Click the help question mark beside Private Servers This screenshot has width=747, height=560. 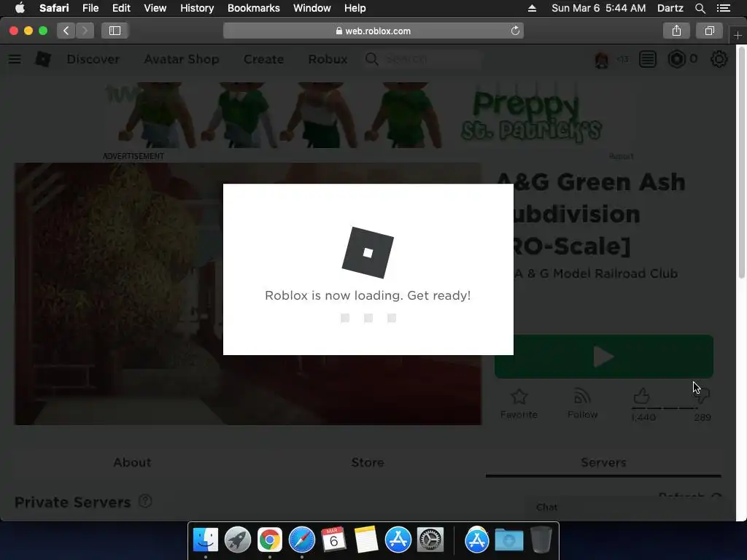pos(145,501)
